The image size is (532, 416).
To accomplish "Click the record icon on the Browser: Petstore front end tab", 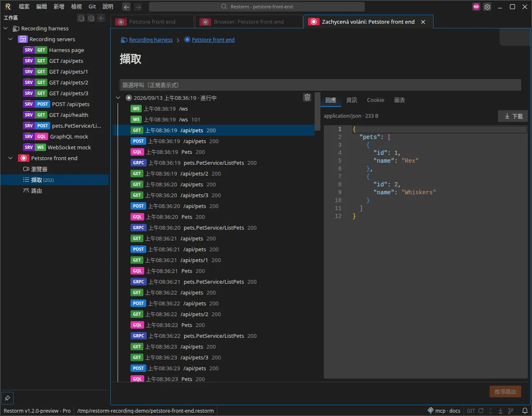I will pos(205,22).
